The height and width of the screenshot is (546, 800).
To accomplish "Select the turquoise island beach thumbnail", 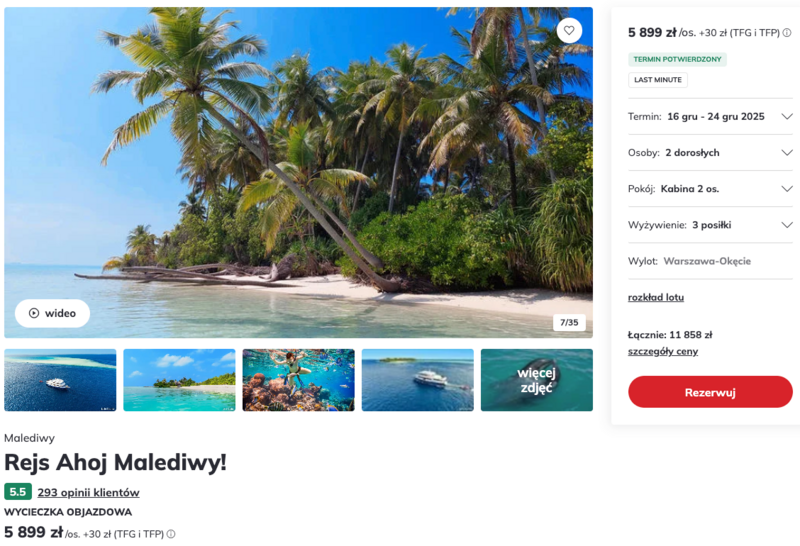I will pos(179,380).
